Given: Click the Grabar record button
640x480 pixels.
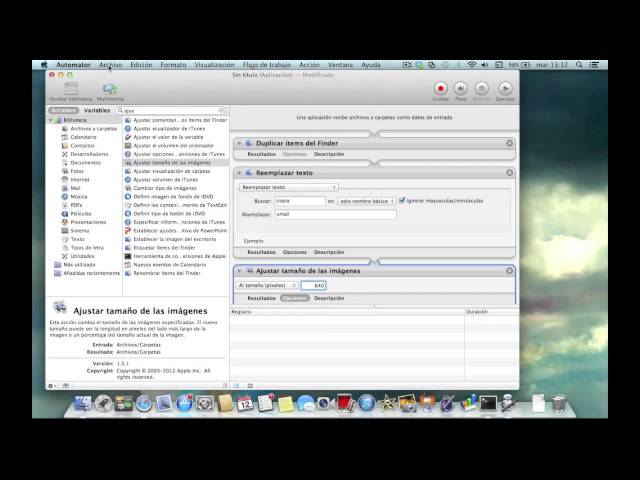Looking at the screenshot, I should tap(440, 89).
